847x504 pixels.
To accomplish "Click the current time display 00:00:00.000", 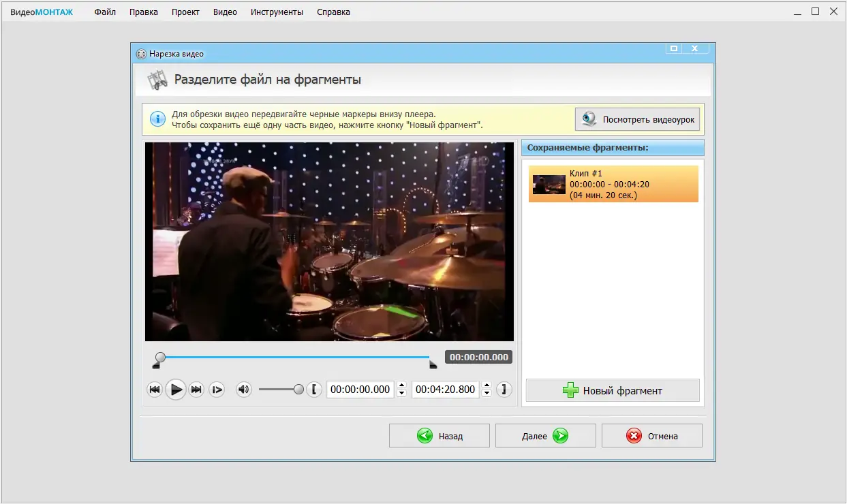I will click(x=478, y=357).
